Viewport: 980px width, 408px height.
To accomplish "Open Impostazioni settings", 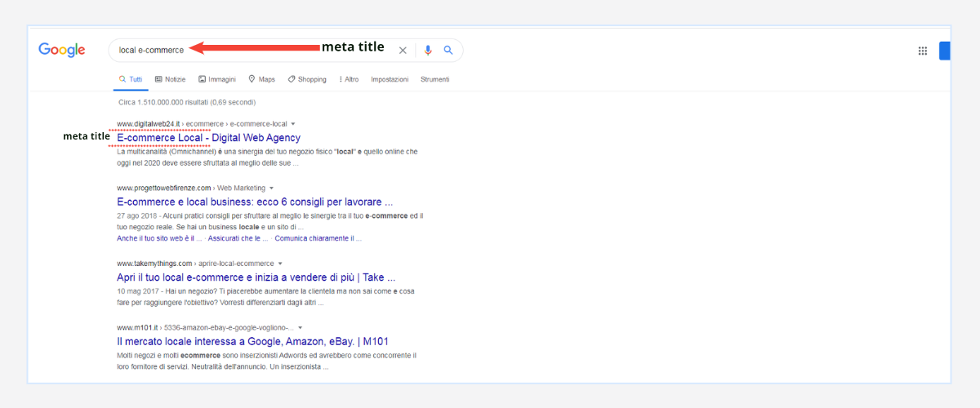I will 390,79.
